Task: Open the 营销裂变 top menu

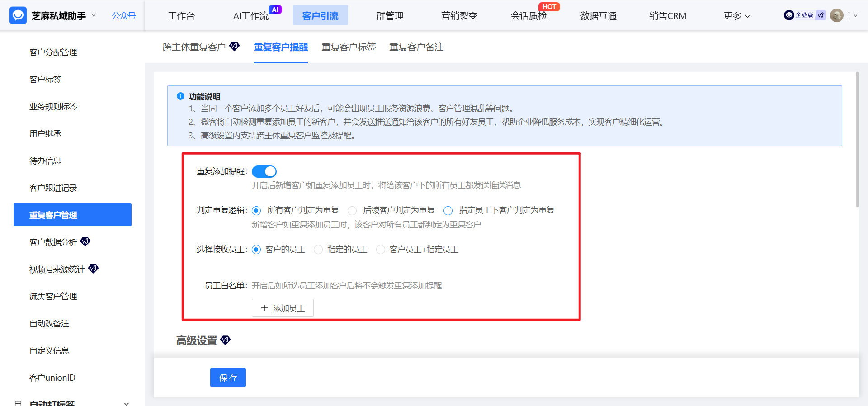Action: [459, 16]
